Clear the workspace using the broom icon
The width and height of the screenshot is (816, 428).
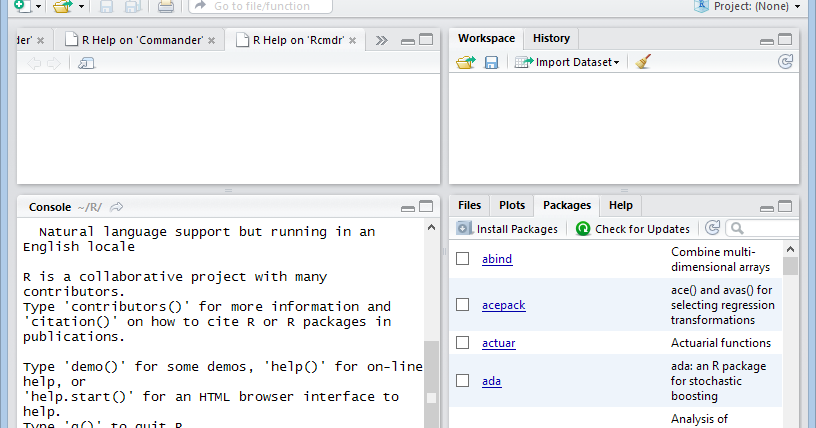click(643, 62)
